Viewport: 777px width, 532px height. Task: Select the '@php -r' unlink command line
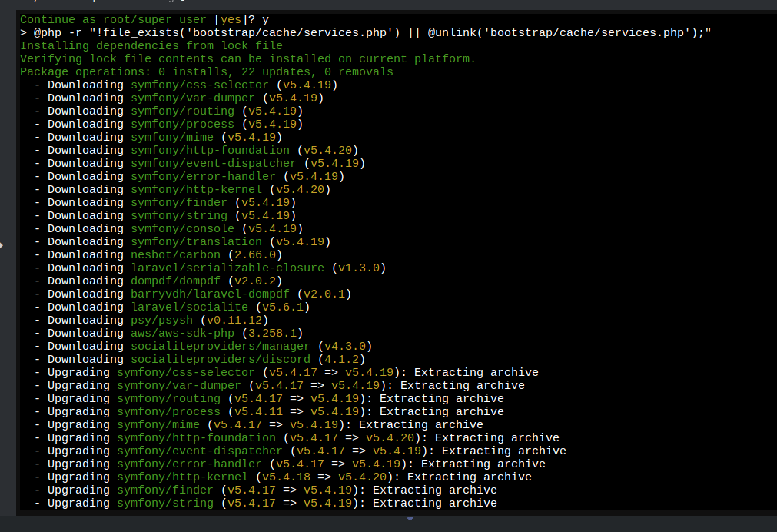tap(366, 33)
